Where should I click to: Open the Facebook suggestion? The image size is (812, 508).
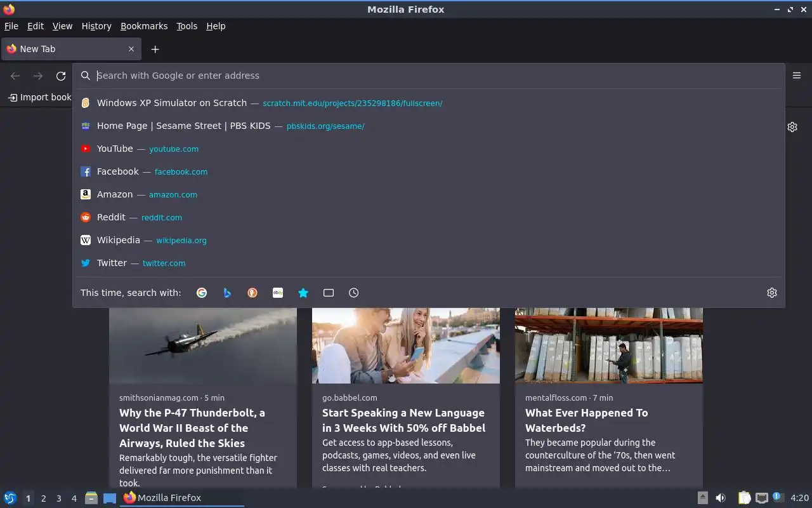click(x=429, y=171)
